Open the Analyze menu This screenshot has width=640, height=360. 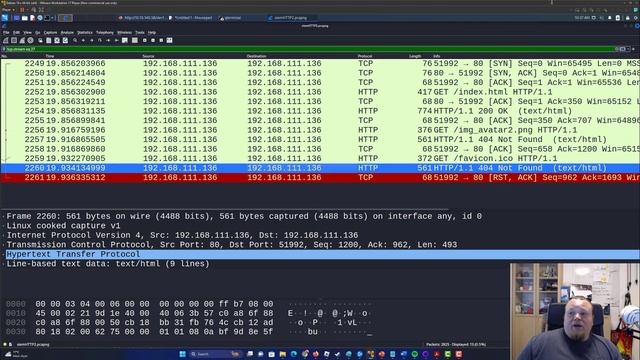[x=67, y=32]
